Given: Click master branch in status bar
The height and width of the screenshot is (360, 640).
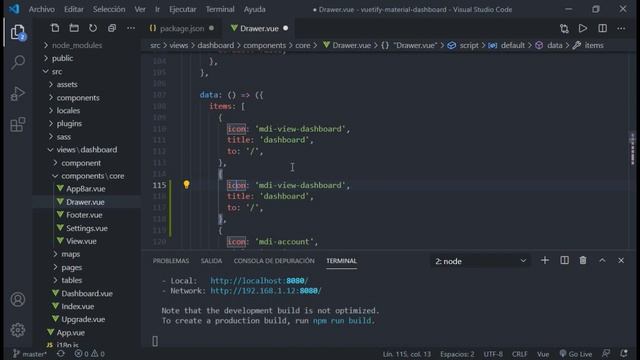Looking at the screenshot, I should [x=29, y=353].
